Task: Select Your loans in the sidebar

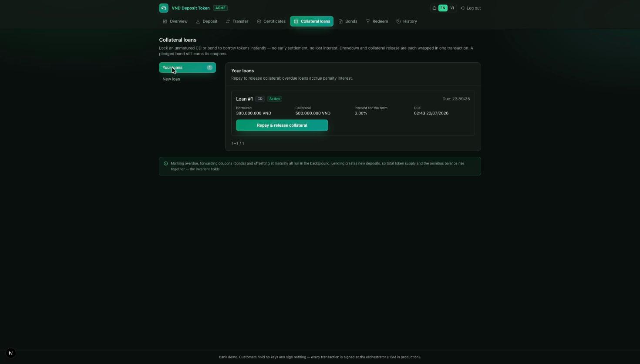Action: tap(187, 67)
